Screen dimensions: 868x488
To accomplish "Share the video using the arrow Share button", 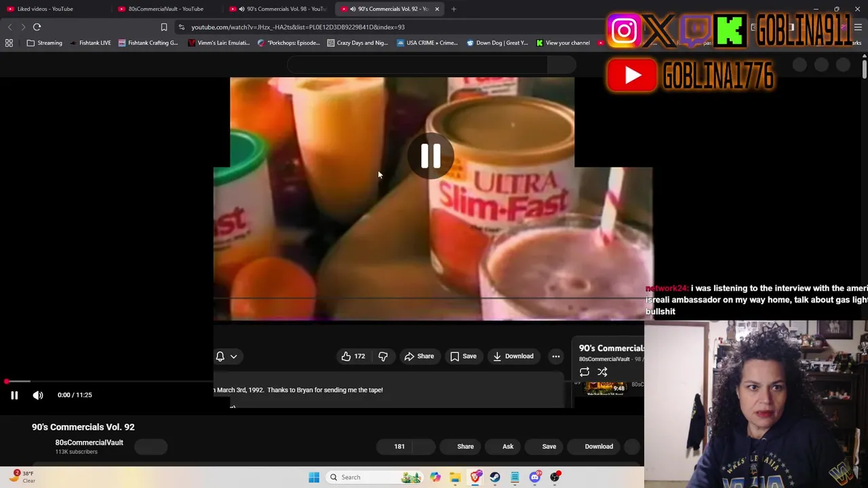I will [x=419, y=357].
